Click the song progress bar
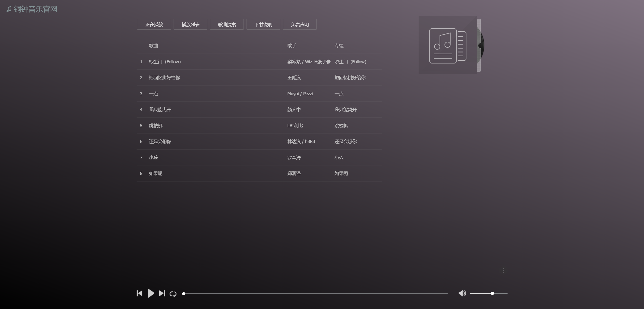Image resolution: width=644 pixels, height=309 pixels. click(315, 293)
